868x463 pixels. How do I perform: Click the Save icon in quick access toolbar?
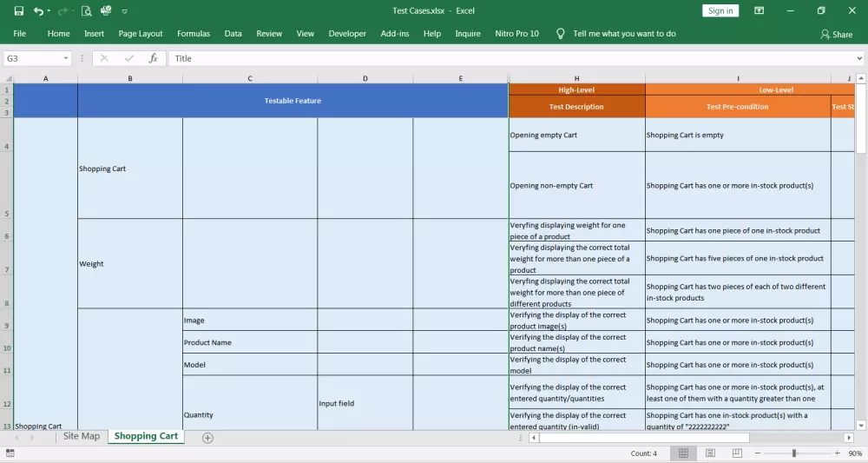(x=18, y=11)
